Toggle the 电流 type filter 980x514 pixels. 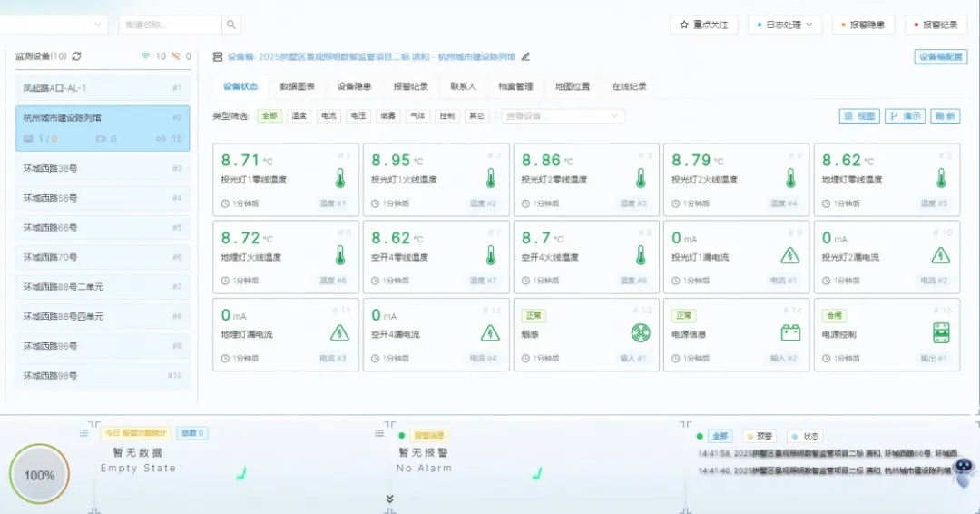tap(328, 116)
